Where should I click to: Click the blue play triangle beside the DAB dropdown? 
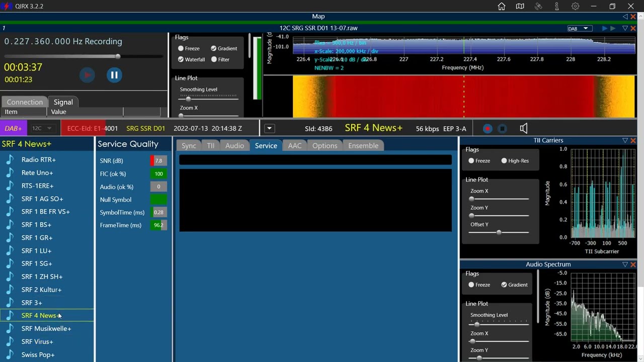pos(605,28)
